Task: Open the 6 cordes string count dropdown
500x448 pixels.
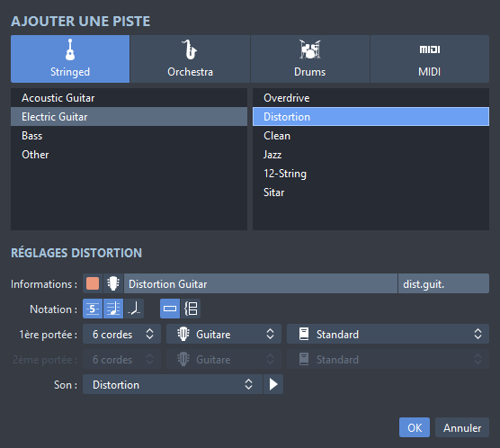Action: 121,334
